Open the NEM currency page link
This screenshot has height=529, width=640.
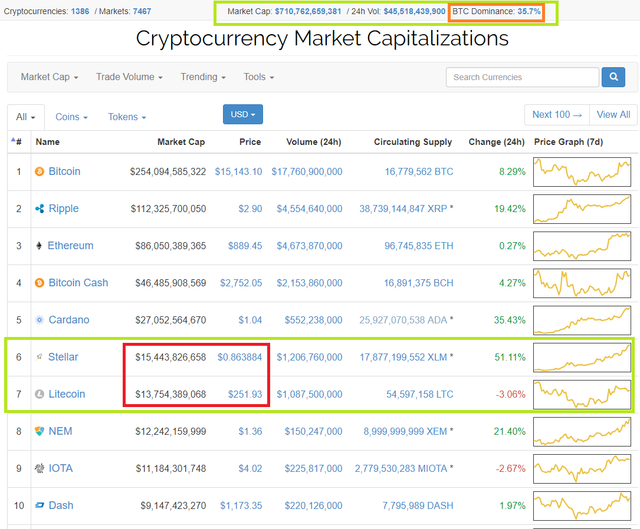pyautogui.click(x=60, y=431)
